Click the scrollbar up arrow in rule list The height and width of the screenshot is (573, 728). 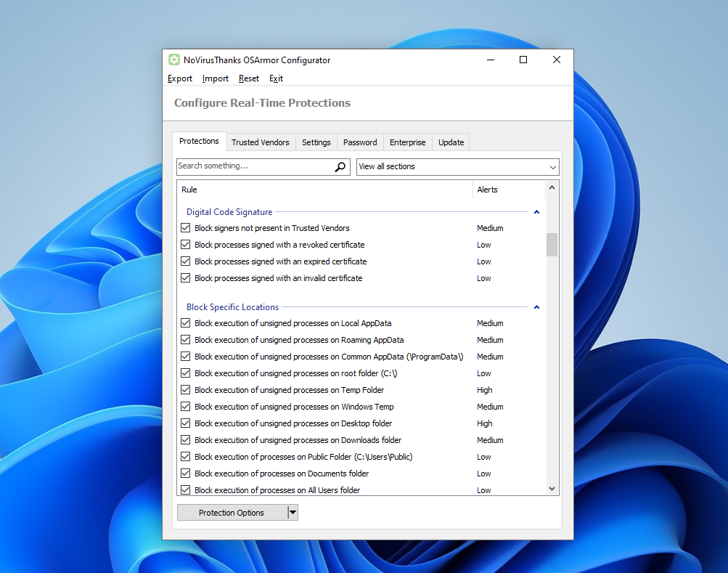click(x=552, y=187)
